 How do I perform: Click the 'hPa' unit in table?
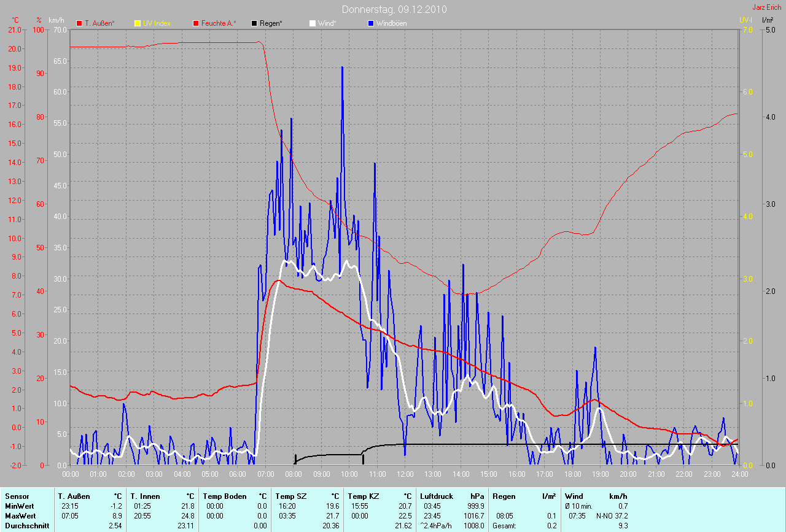(x=477, y=496)
